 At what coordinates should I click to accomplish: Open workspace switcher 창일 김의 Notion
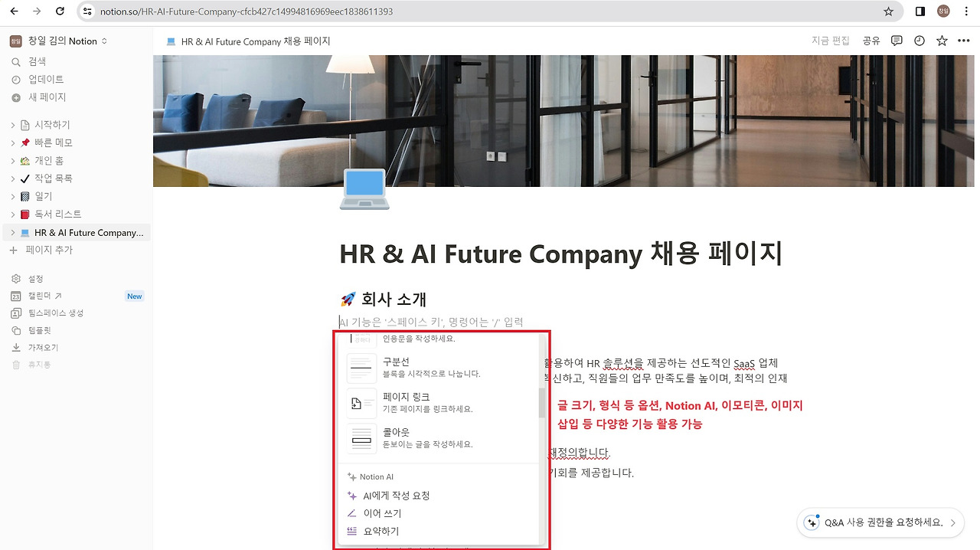(x=59, y=41)
